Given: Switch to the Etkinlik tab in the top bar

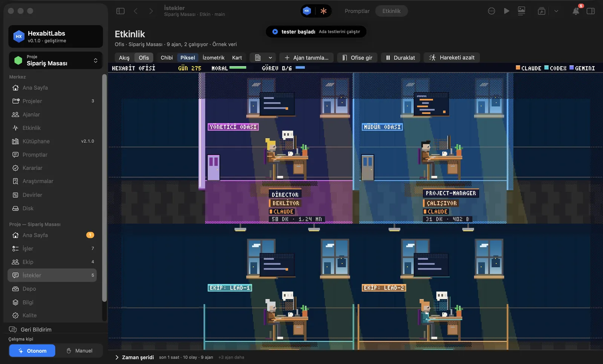Looking at the screenshot, I should tap(391, 11).
